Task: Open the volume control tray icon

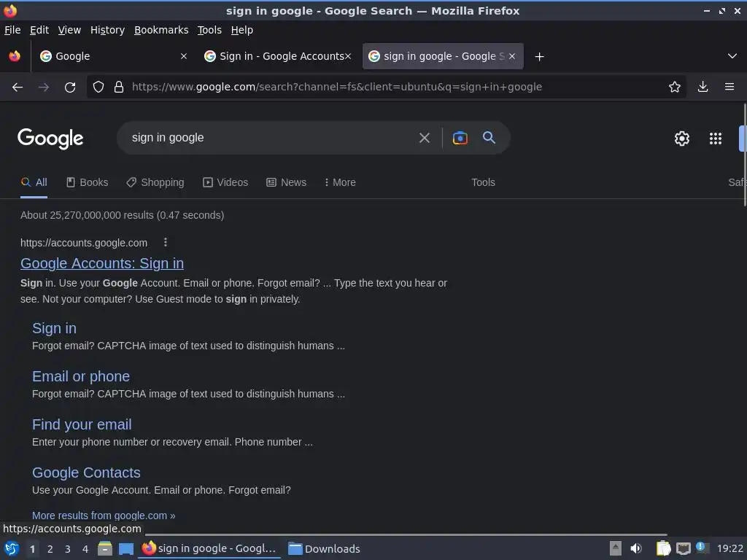Action: 635,548
